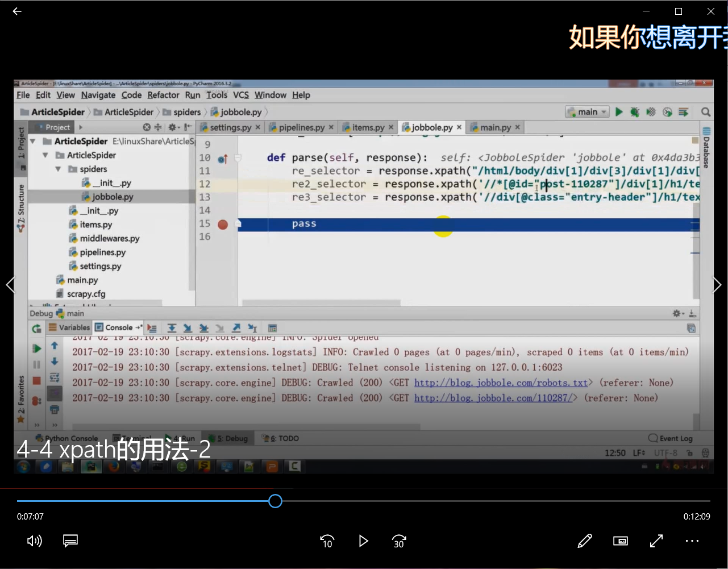Open the Database side panel

tap(706, 147)
